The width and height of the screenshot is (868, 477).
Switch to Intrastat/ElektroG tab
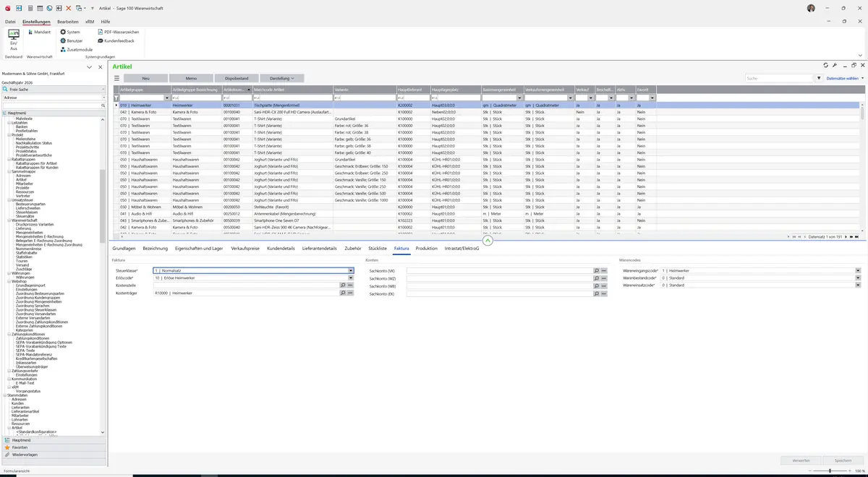tap(462, 249)
